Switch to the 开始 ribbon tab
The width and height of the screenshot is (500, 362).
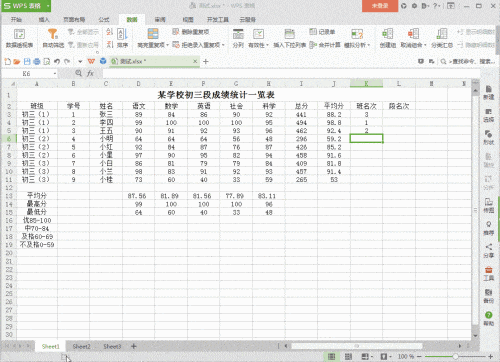pos(16,20)
